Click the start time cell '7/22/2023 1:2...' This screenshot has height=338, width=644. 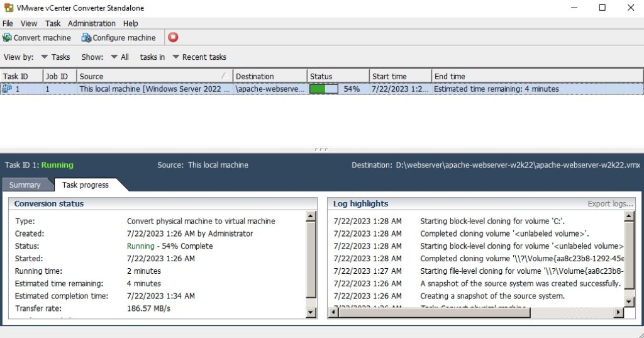tap(400, 89)
